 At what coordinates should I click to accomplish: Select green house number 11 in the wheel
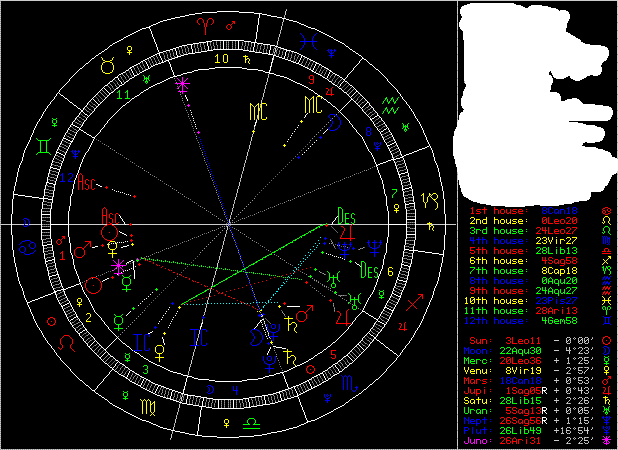123,95
